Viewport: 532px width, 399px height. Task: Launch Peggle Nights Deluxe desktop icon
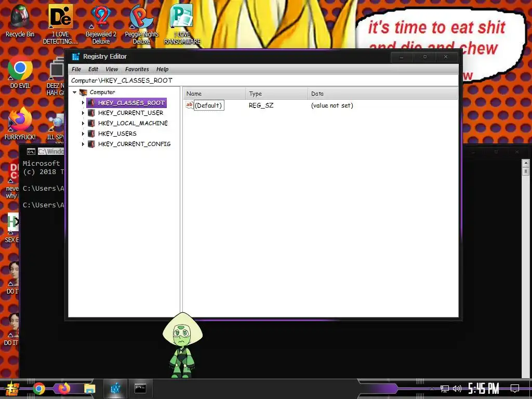141,24
